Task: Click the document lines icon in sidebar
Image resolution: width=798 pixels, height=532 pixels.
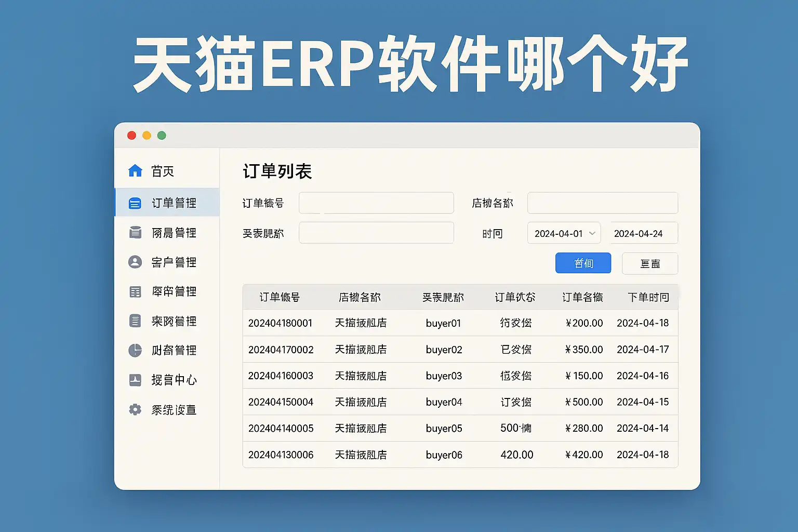Action: point(135,321)
